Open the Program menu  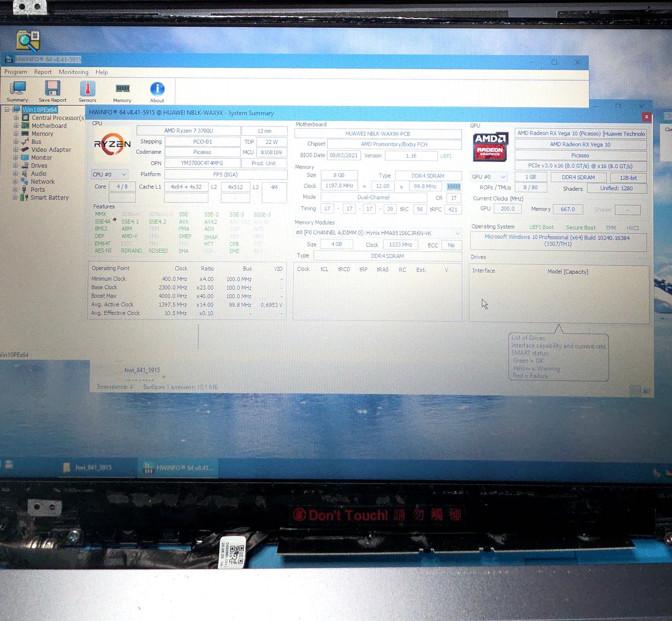pyautogui.click(x=16, y=72)
